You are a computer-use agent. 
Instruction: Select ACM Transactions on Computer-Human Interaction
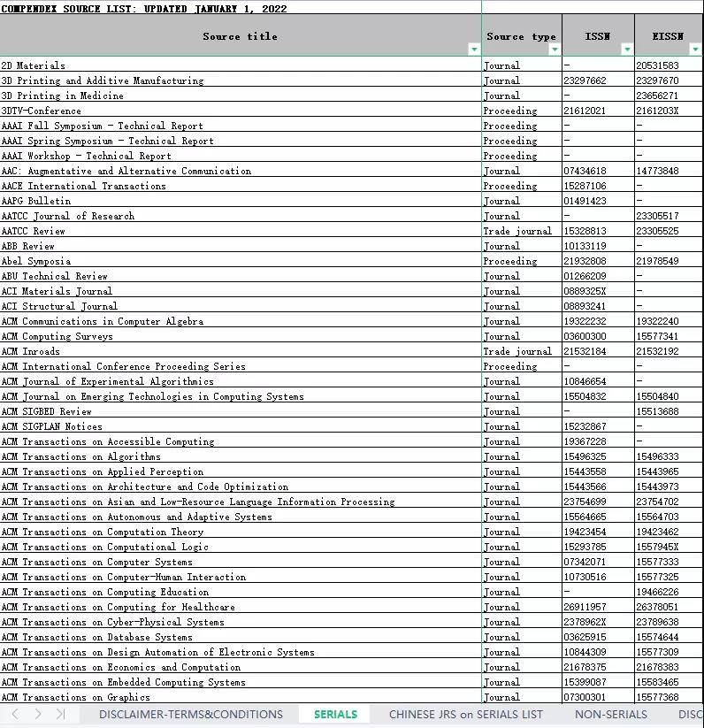click(x=241, y=577)
